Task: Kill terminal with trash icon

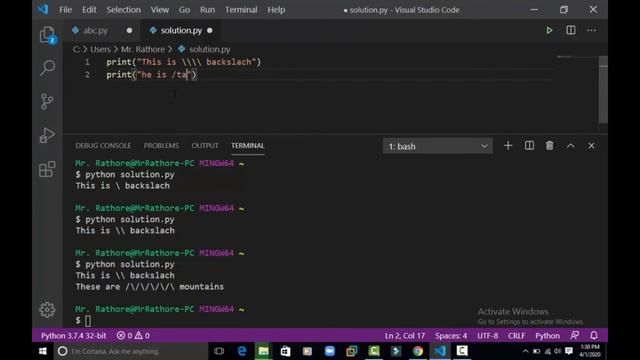Action: pos(549,146)
